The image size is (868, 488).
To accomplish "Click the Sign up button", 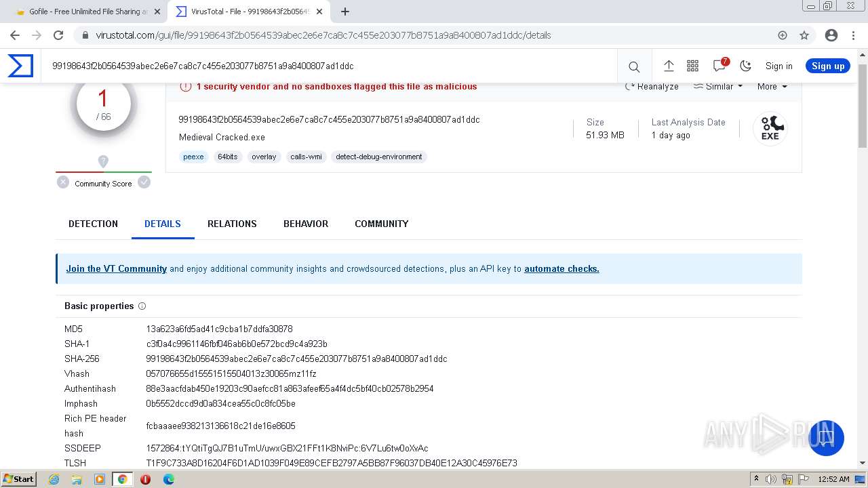I will [828, 66].
